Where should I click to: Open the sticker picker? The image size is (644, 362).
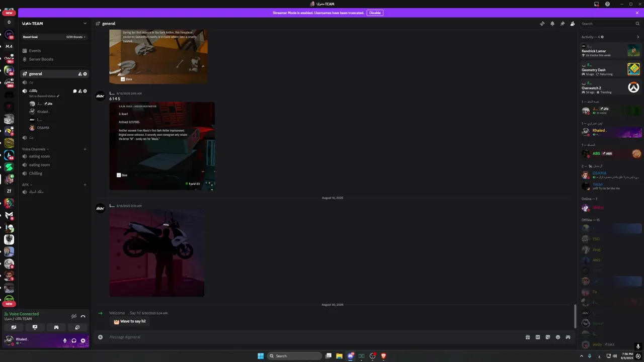point(548,337)
